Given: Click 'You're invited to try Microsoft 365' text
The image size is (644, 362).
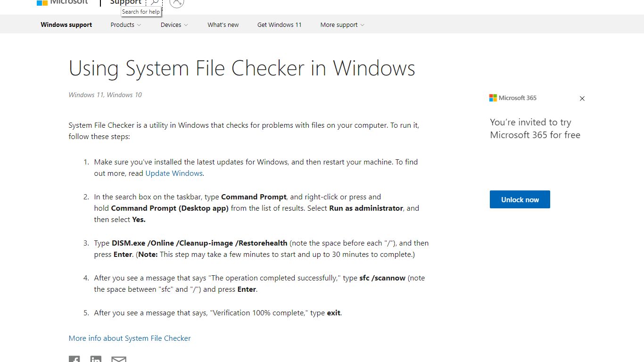Looking at the screenshot, I should (x=535, y=128).
